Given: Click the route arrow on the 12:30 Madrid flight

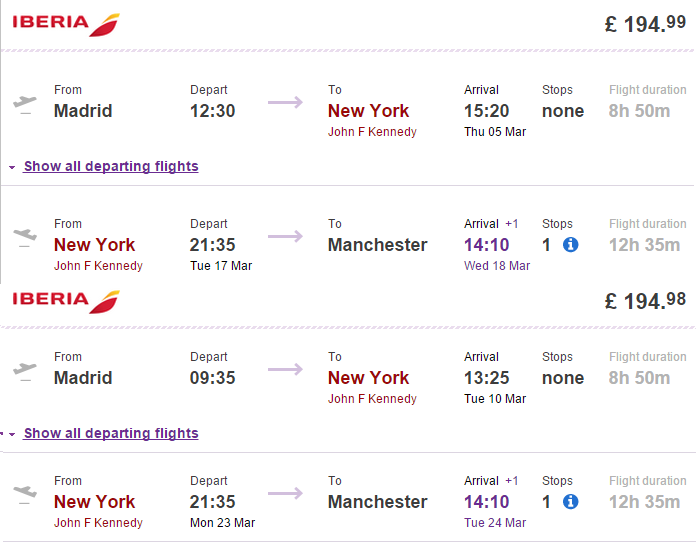Looking at the screenshot, I should (x=285, y=102).
